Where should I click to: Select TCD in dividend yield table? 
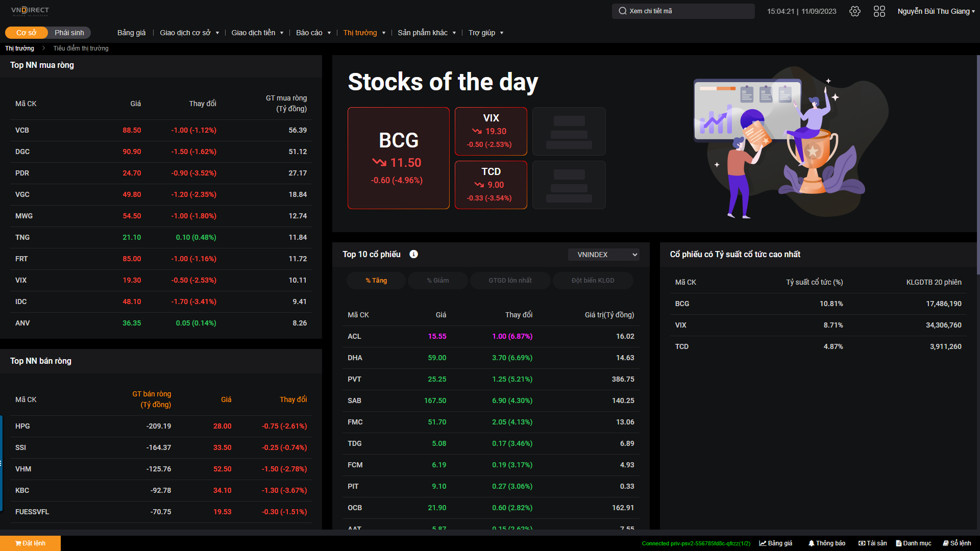tap(818, 346)
